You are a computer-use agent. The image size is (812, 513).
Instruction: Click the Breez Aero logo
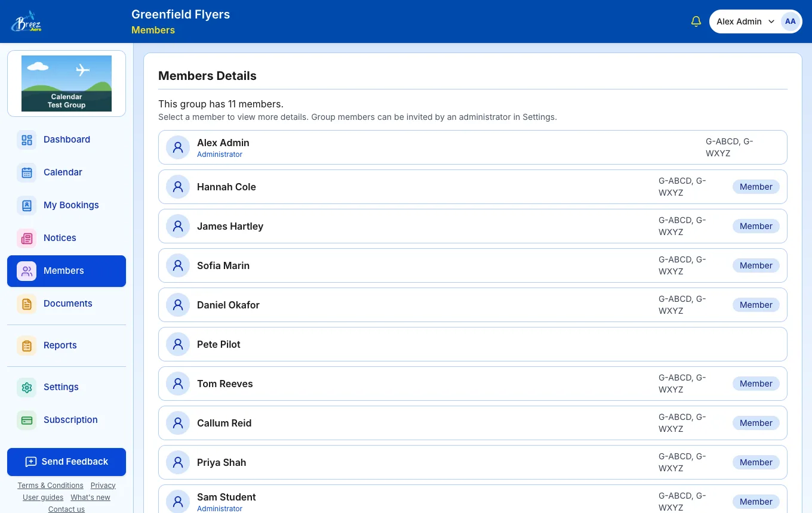26,21
